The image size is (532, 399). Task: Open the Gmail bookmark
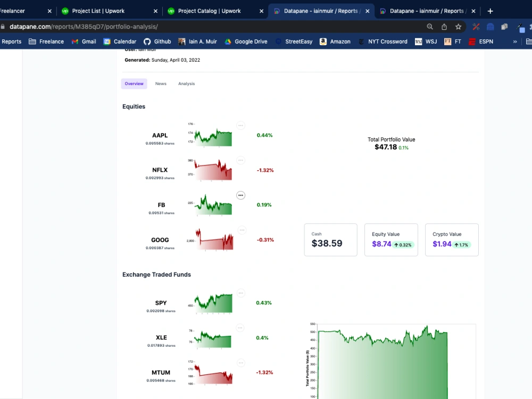[84, 41]
